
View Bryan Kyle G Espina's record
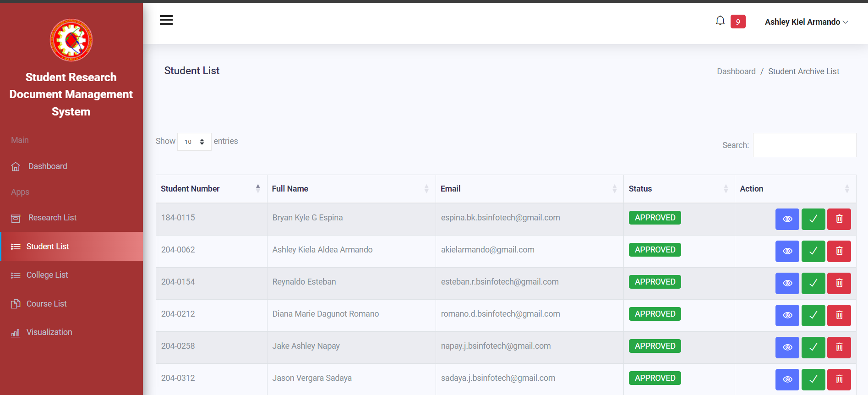point(787,219)
